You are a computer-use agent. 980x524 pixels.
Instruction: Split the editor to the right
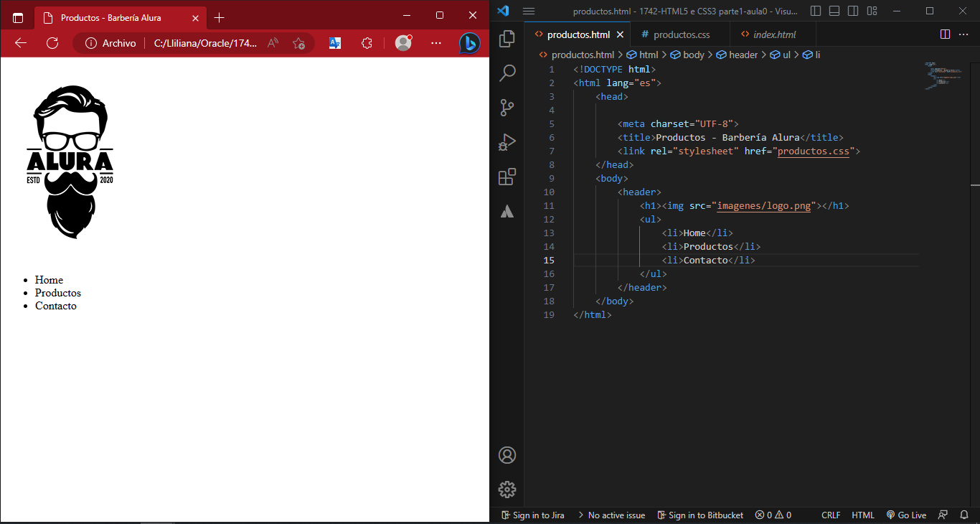945,34
